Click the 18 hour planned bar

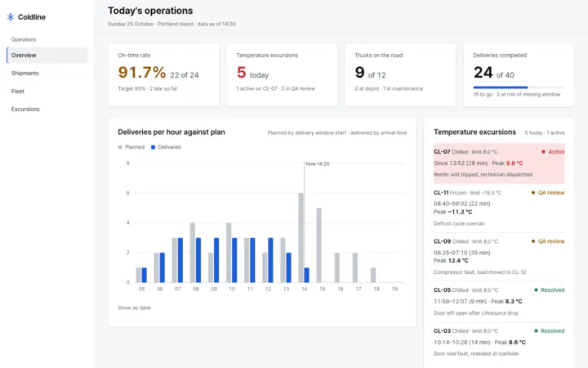point(373,275)
